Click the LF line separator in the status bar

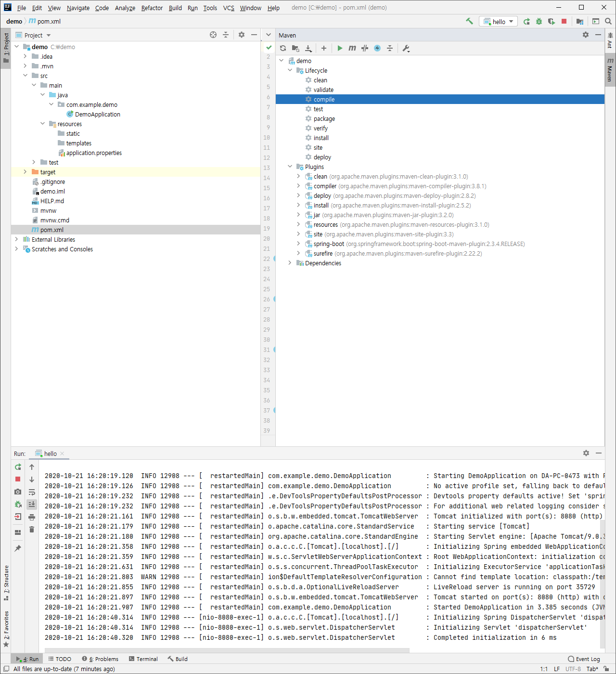(x=557, y=669)
